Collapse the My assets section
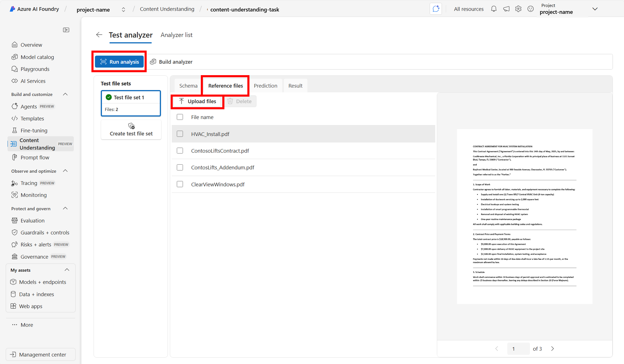Viewport: 624px width, 364px height. coord(67,270)
